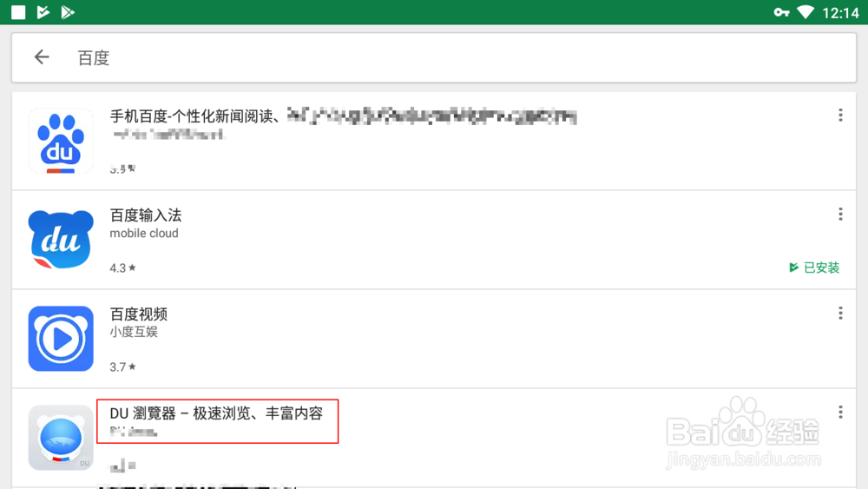Viewport: 868px width, 489px height.
Task: Open the 百度视频 app icon
Action: tap(61, 339)
